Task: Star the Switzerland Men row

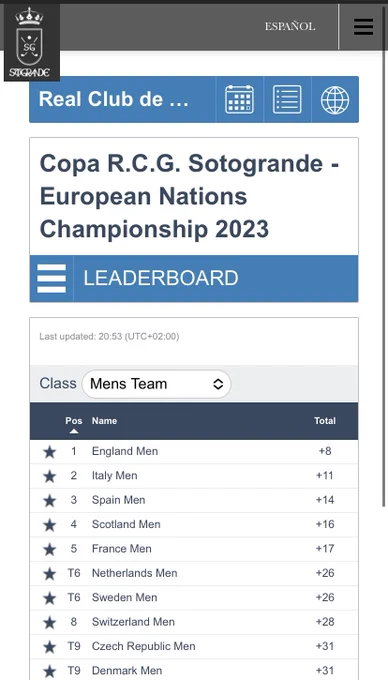Action: coord(49,622)
